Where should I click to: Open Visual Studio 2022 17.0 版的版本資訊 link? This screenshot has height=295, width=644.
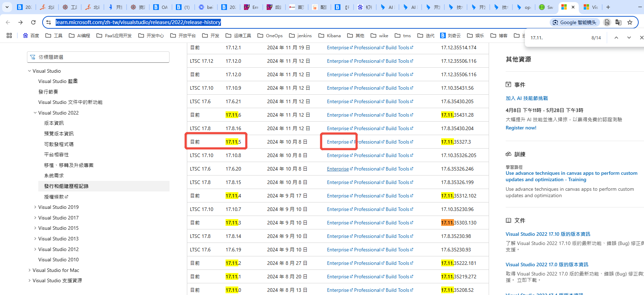tap(547, 265)
